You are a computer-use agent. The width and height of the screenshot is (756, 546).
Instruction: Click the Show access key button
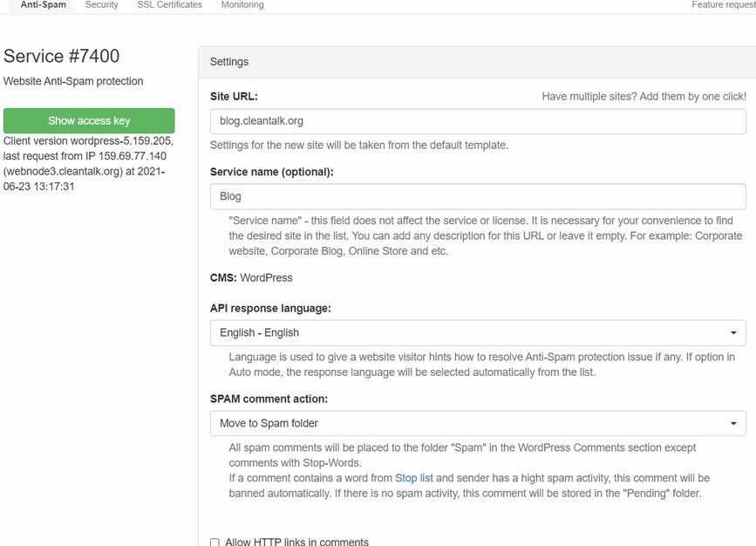(x=89, y=120)
